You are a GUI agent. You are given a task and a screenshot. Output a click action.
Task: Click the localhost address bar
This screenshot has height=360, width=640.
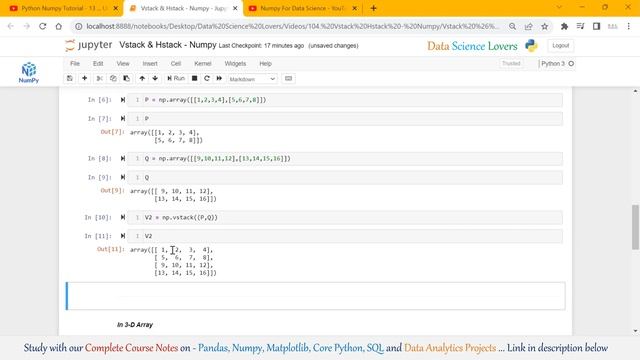click(x=292, y=27)
